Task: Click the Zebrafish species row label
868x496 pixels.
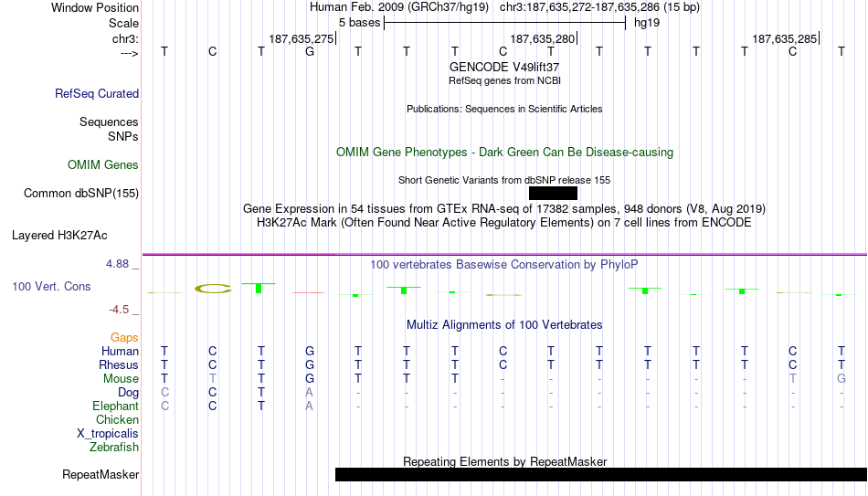Action: point(114,448)
